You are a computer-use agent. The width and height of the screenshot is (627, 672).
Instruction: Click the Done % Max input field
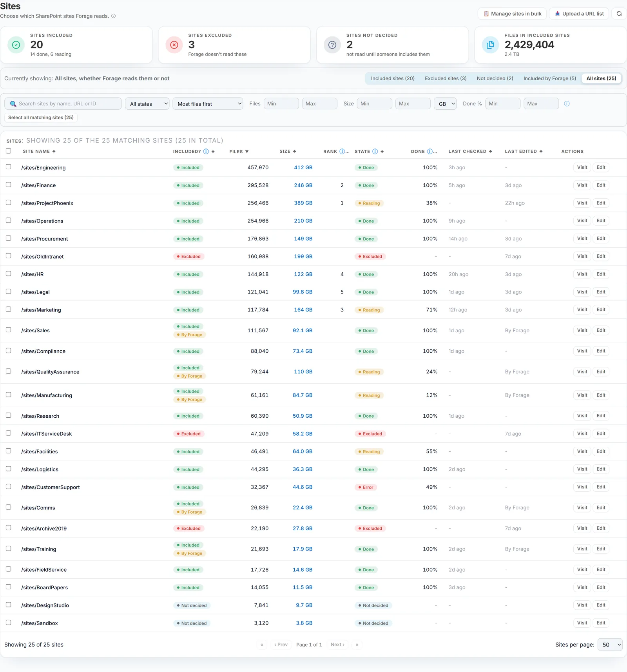coord(541,104)
